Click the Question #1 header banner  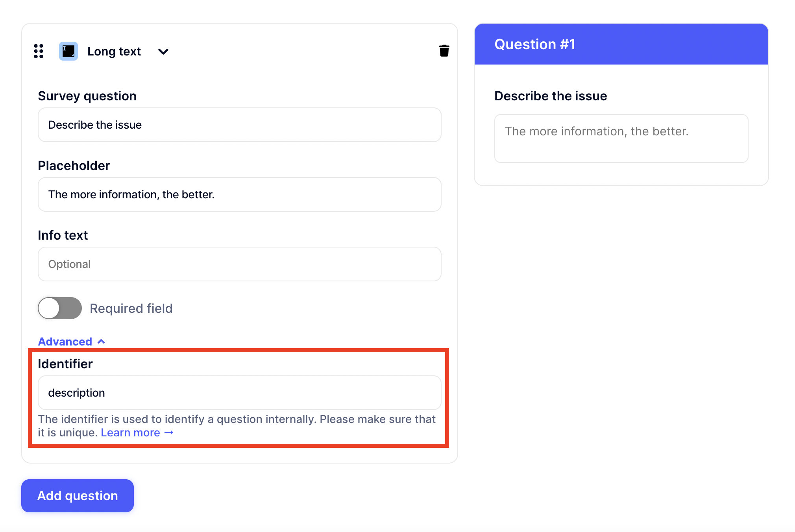[x=621, y=44]
